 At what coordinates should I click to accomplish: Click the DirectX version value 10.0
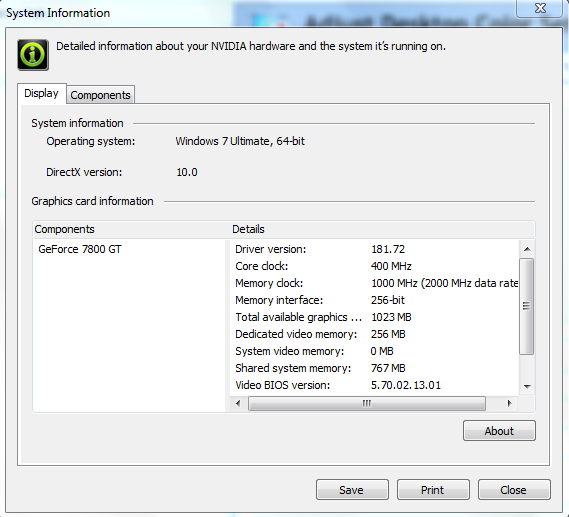tap(187, 172)
